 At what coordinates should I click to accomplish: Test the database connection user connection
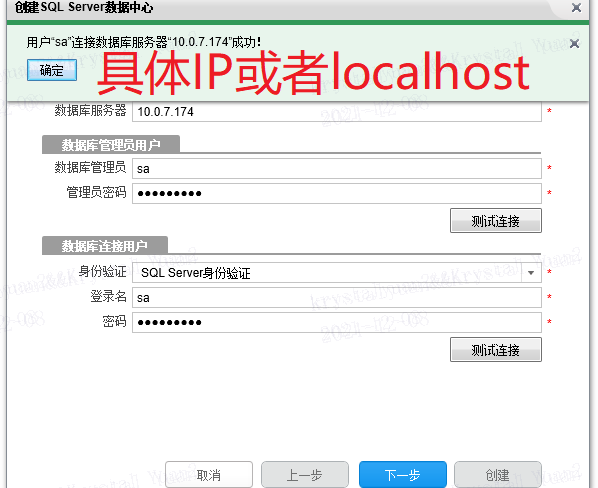[x=495, y=349]
